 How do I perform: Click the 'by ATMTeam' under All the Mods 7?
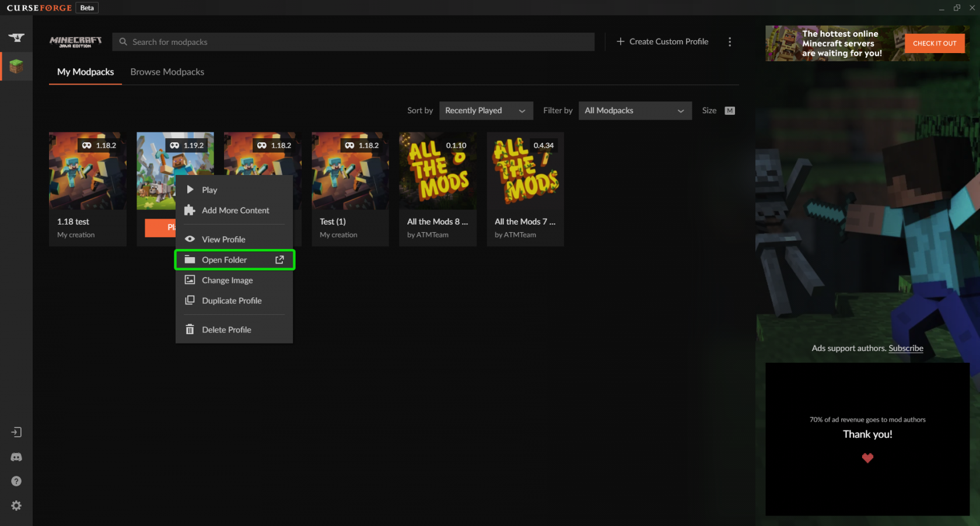tap(515, 235)
